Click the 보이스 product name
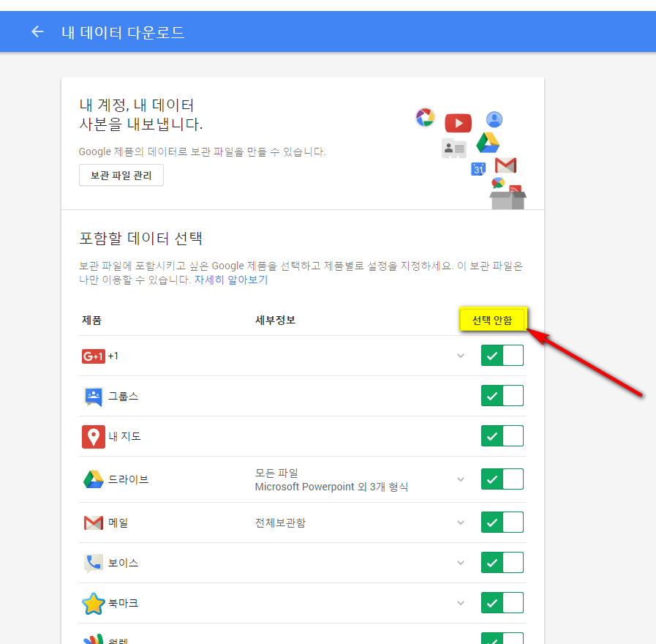Image resolution: width=656 pixels, height=644 pixels. [123, 563]
